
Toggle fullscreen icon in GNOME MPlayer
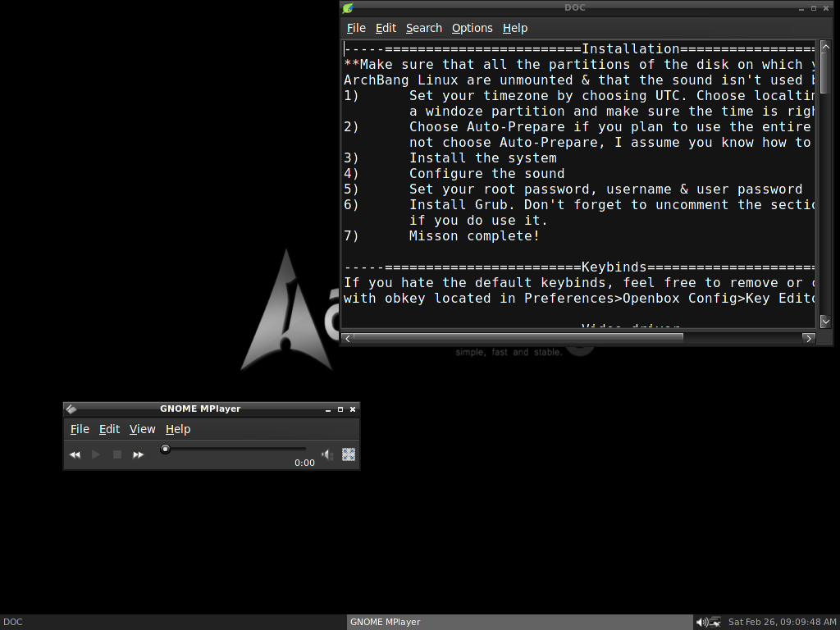point(348,454)
